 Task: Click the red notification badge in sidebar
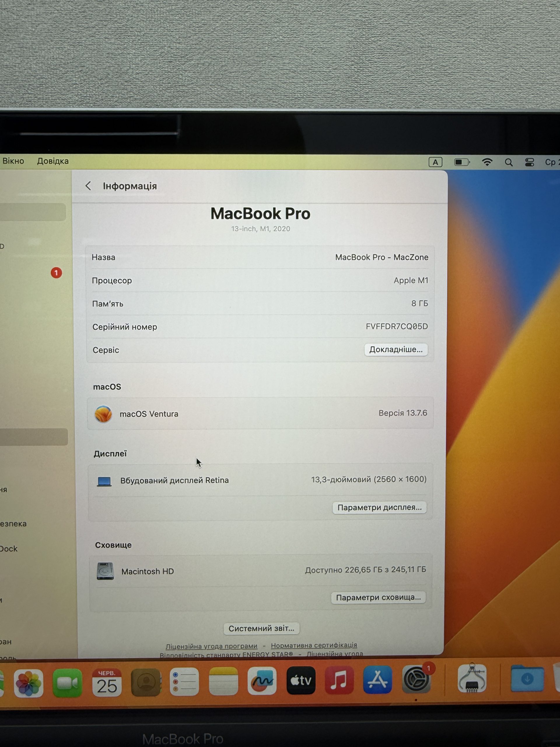coord(56,273)
